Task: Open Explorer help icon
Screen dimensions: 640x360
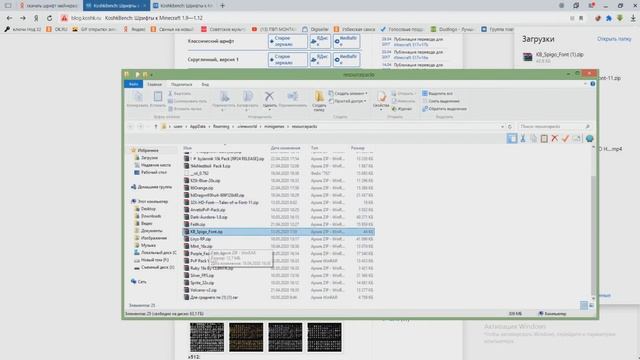Action: [593, 84]
